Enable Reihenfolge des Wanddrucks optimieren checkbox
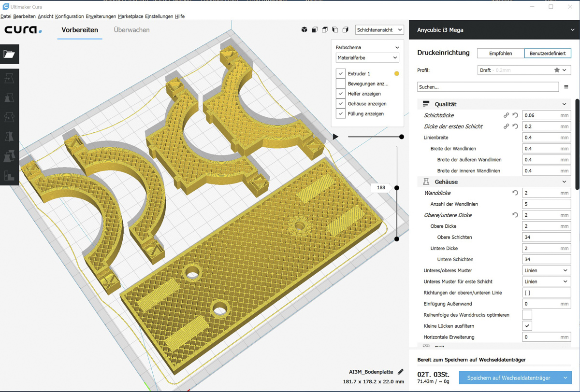The image size is (580, 392). tap(527, 315)
